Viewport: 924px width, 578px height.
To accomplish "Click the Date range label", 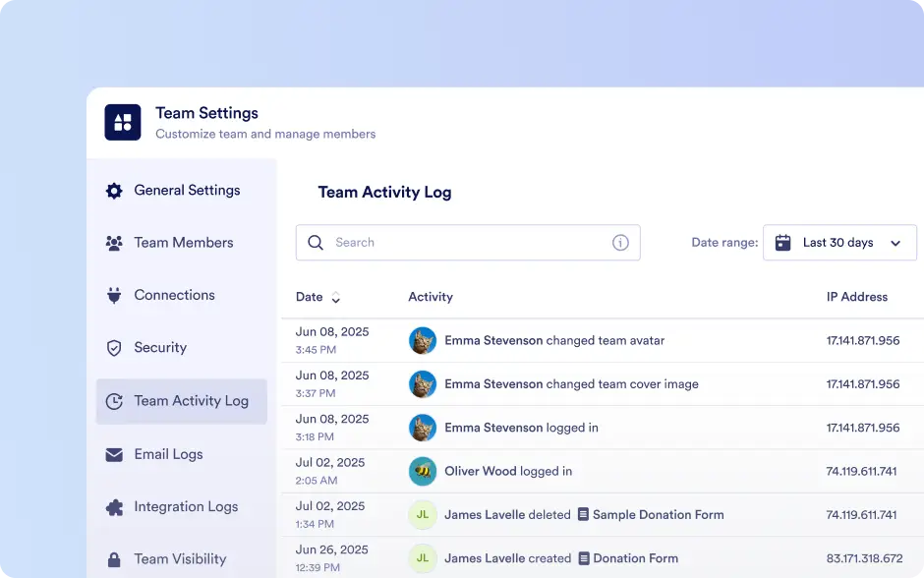I will pos(724,242).
